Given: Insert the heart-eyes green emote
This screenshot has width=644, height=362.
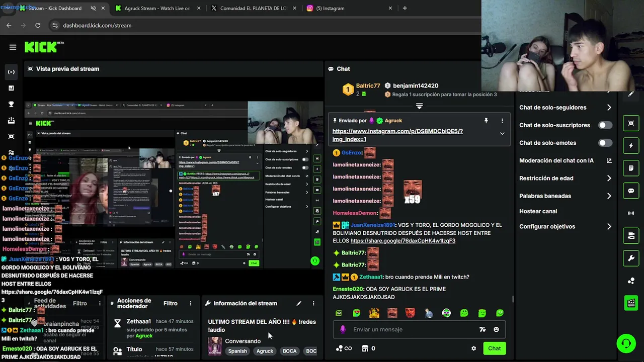Looking at the screenshot, I should (357, 313).
